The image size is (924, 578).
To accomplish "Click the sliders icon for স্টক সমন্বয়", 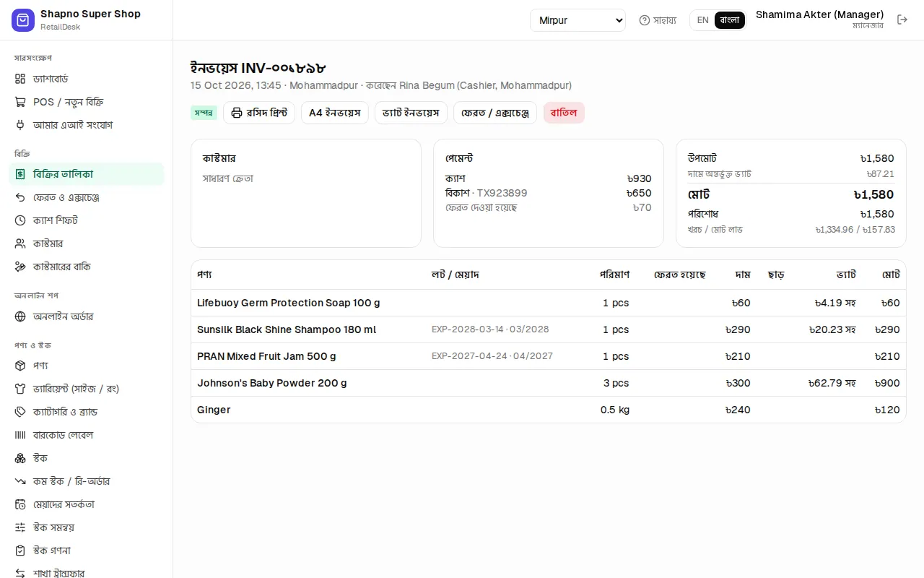I will [20, 527].
